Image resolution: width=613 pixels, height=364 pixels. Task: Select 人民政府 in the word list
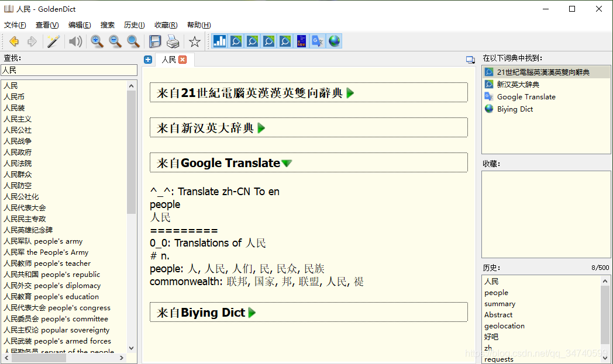[x=18, y=152]
